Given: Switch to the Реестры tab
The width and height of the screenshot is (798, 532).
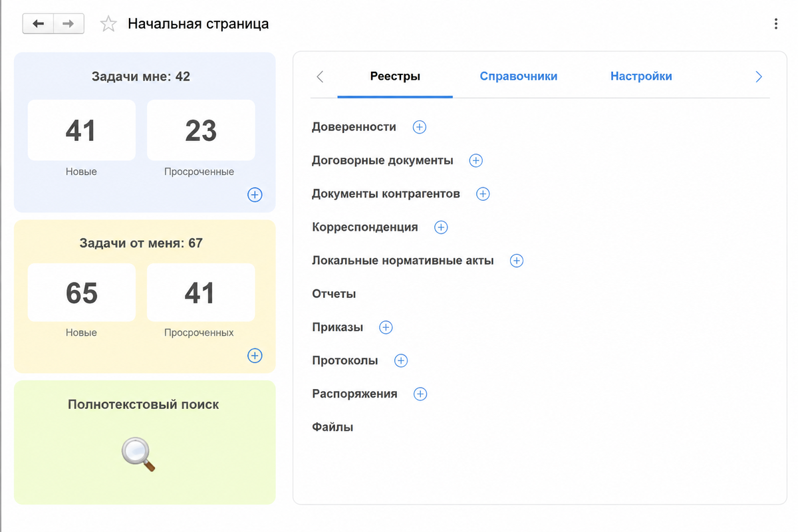Looking at the screenshot, I should (x=395, y=76).
